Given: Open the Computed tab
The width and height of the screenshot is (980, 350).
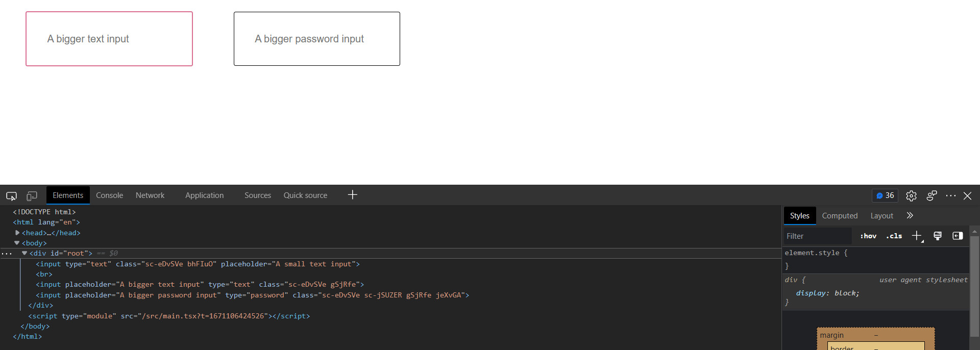Looking at the screenshot, I should pyautogui.click(x=840, y=216).
